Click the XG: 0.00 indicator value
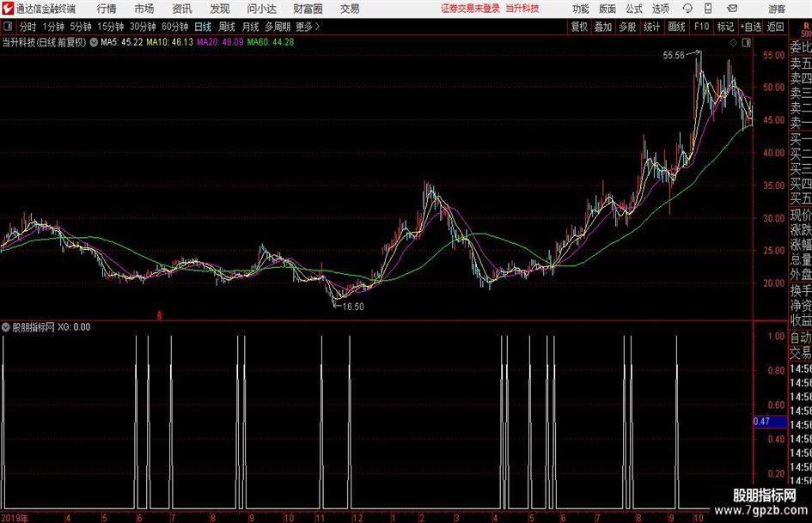 pyautogui.click(x=74, y=326)
